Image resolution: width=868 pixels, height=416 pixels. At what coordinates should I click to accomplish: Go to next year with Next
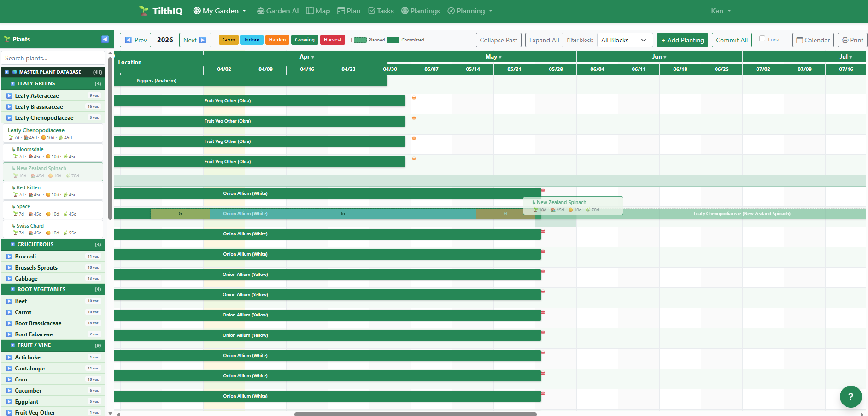pos(195,40)
